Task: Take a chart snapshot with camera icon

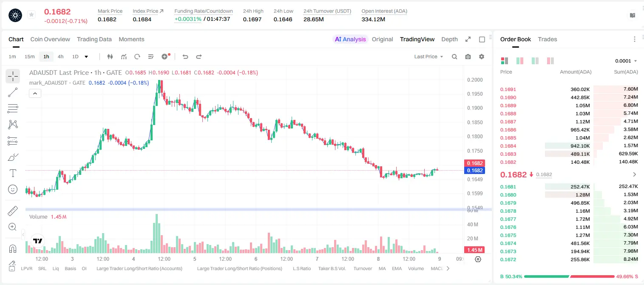Action: 468,57
